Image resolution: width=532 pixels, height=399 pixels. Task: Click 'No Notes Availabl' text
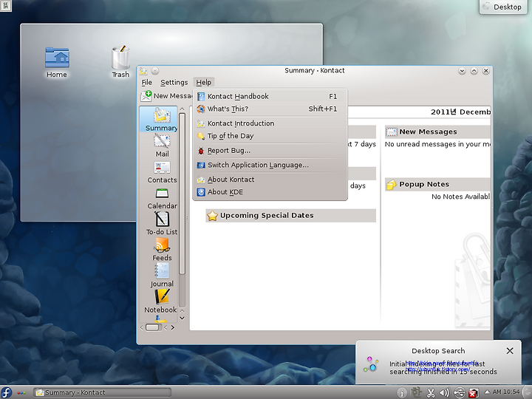pos(460,197)
